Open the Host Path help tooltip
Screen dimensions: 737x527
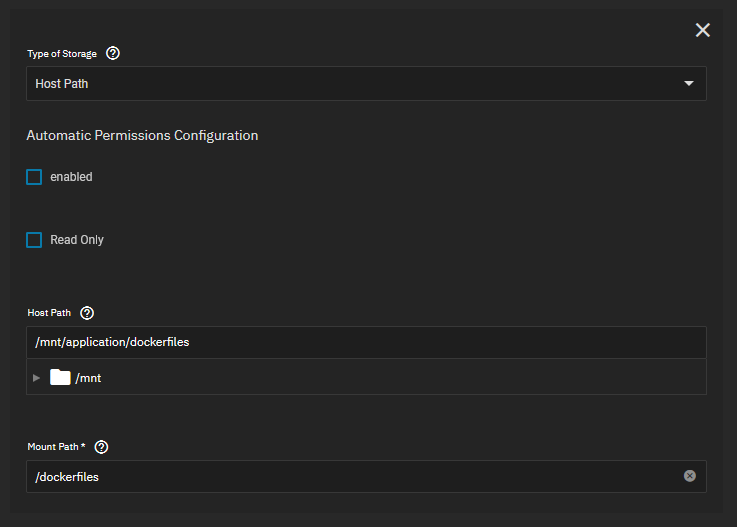pyautogui.click(x=87, y=313)
